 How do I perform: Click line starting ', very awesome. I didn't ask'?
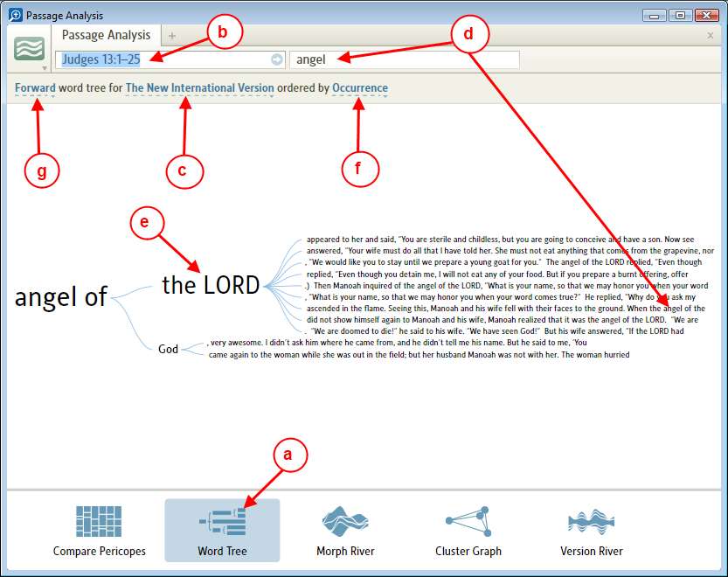397,343
